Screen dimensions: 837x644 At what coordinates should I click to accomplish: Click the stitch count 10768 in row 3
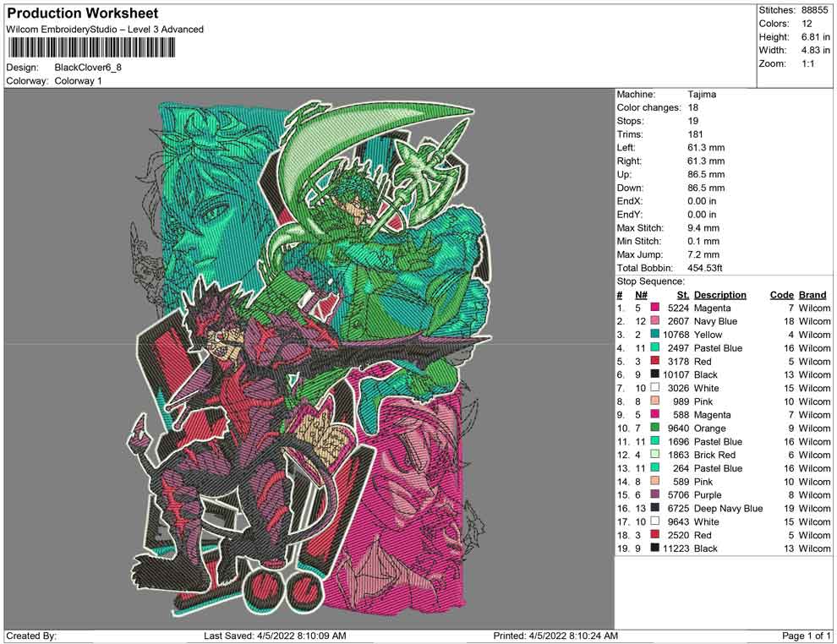point(676,335)
